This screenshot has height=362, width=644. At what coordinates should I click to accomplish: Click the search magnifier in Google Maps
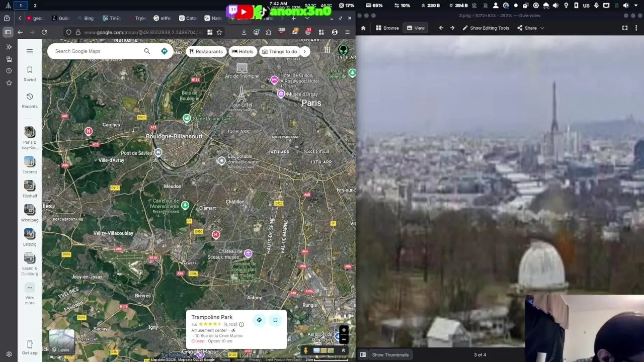147,51
